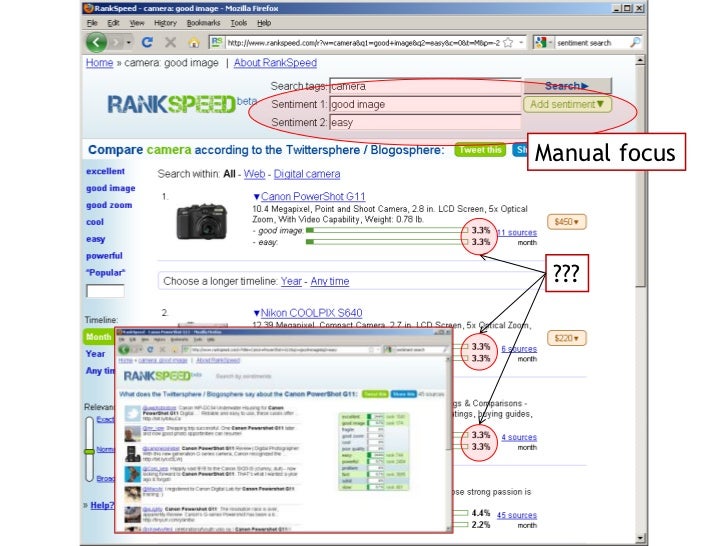The width and height of the screenshot is (728, 546).
Task: Open the 6 sources link
Action: 519,349
